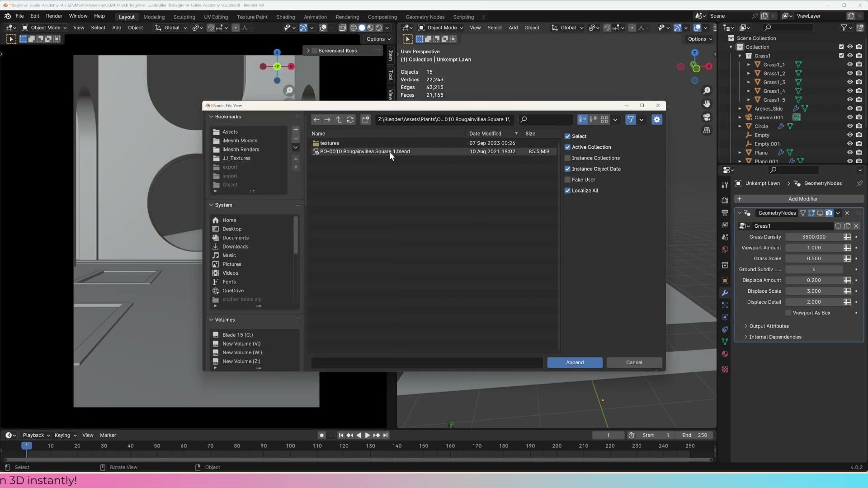Expand the Arches_Side object tree

pyautogui.click(x=740, y=108)
